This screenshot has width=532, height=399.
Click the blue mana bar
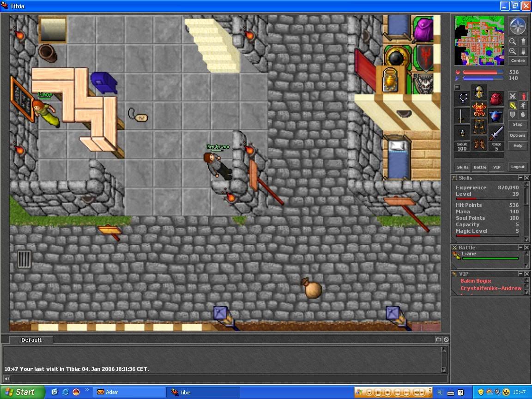pyautogui.click(x=483, y=79)
